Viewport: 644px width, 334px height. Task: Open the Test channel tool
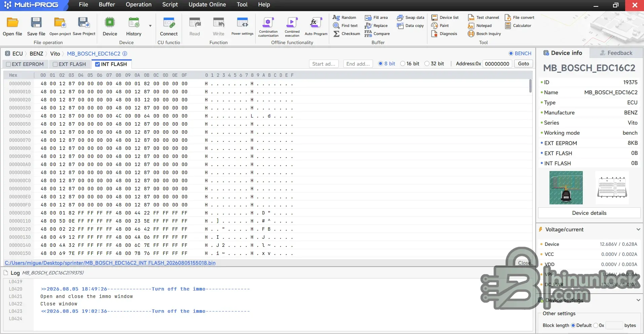pos(484,18)
